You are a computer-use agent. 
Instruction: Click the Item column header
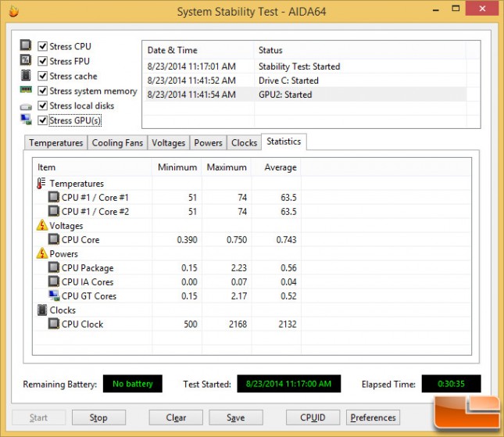(x=92, y=167)
